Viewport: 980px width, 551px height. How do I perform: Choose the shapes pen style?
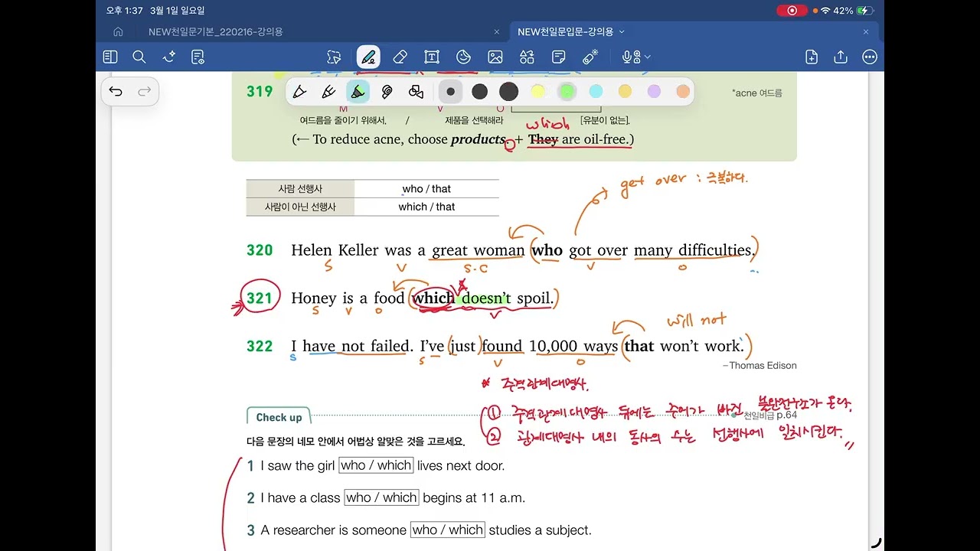[416, 92]
